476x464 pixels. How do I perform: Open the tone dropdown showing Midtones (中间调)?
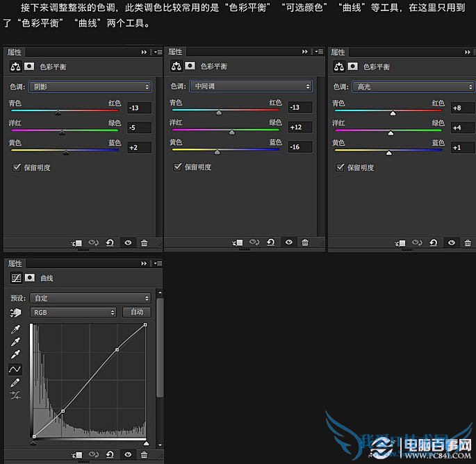251,86
